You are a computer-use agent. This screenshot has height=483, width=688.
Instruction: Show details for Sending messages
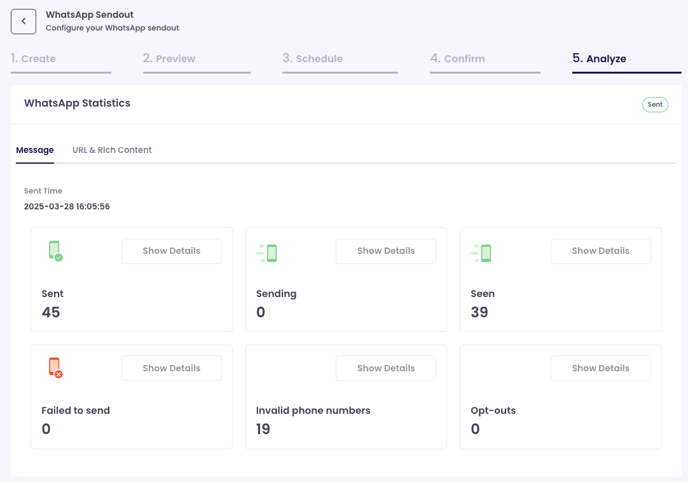[x=386, y=251]
